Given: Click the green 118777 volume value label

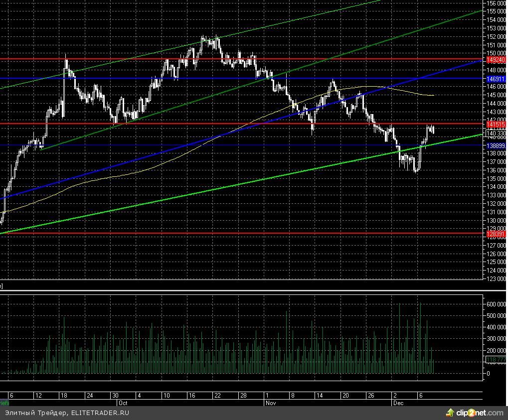Looking at the screenshot, I should (x=496, y=360).
